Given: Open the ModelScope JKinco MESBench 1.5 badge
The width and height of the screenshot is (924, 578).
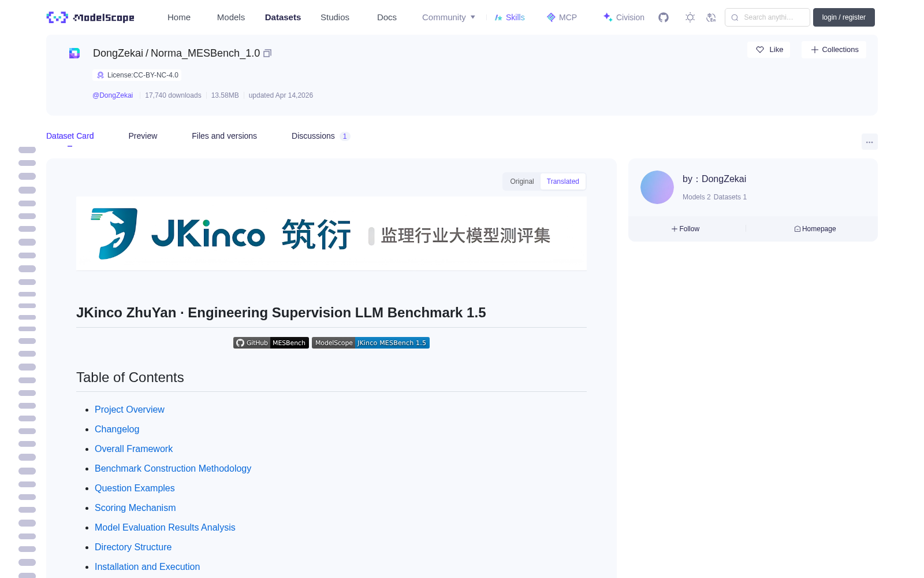Looking at the screenshot, I should tap(371, 343).
